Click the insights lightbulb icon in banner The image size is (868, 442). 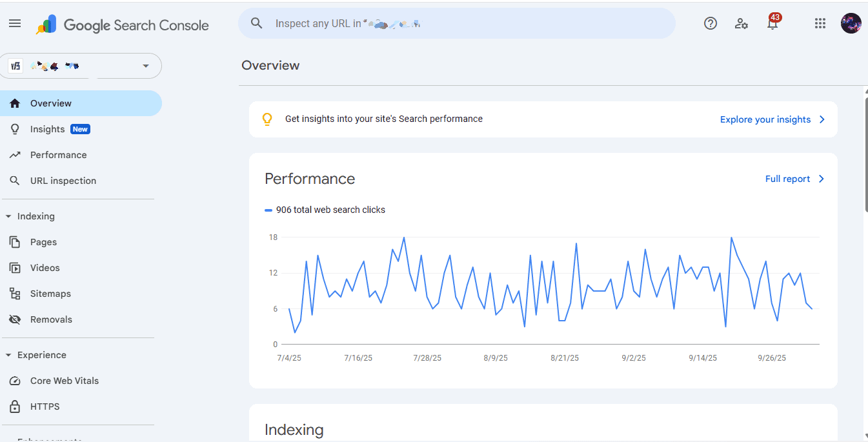[x=267, y=119]
